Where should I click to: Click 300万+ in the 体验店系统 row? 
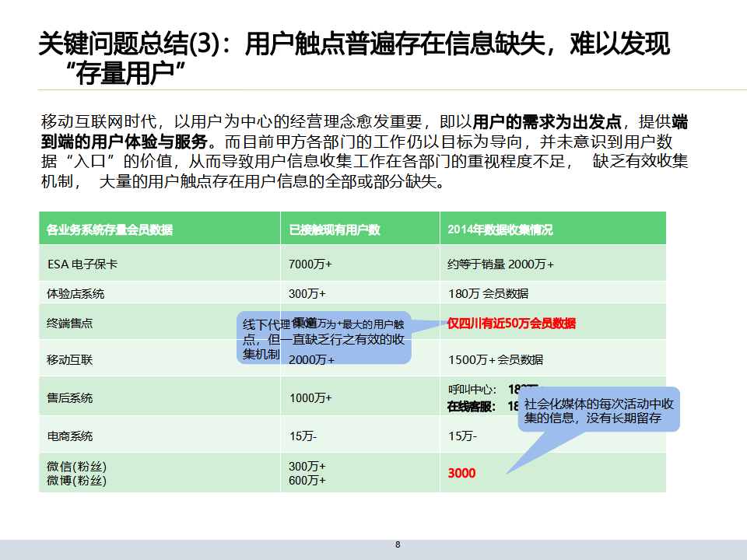(307, 294)
